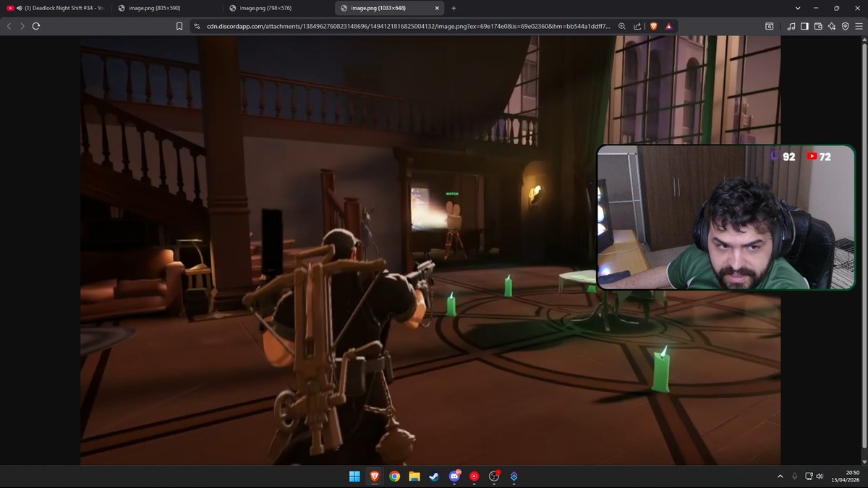Image resolution: width=868 pixels, height=488 pixels.
Task: Open the zoom magnifier in address bar
Action: [x=621, y=26]
